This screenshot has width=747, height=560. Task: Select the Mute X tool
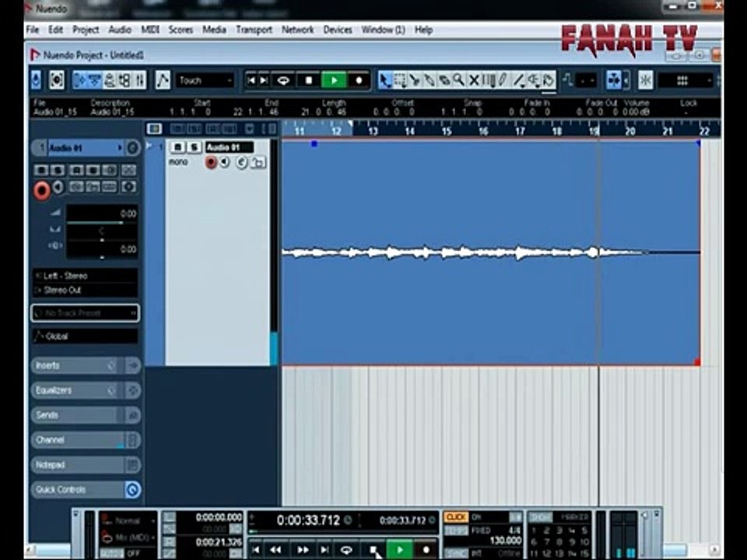tap(474, 80)
